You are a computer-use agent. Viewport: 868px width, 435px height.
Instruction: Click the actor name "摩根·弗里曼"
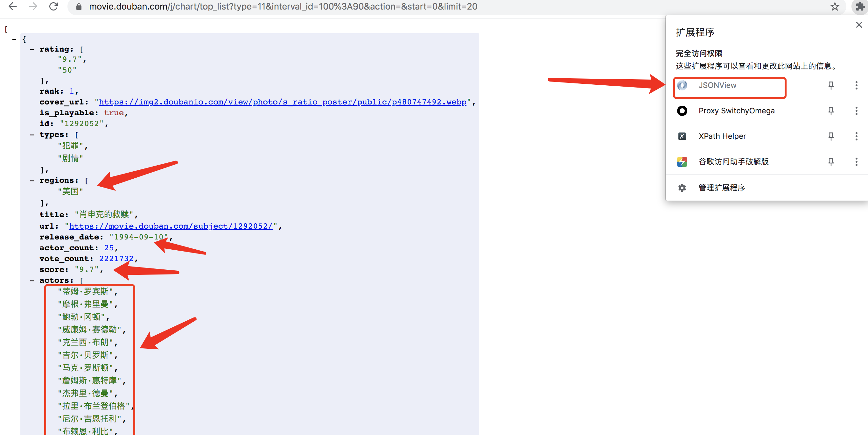coord(85,304)
